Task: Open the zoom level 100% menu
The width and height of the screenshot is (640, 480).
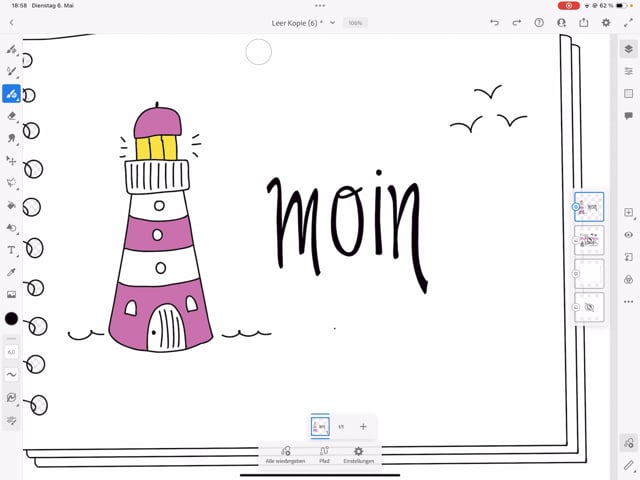Action: (x=355, y=22)
